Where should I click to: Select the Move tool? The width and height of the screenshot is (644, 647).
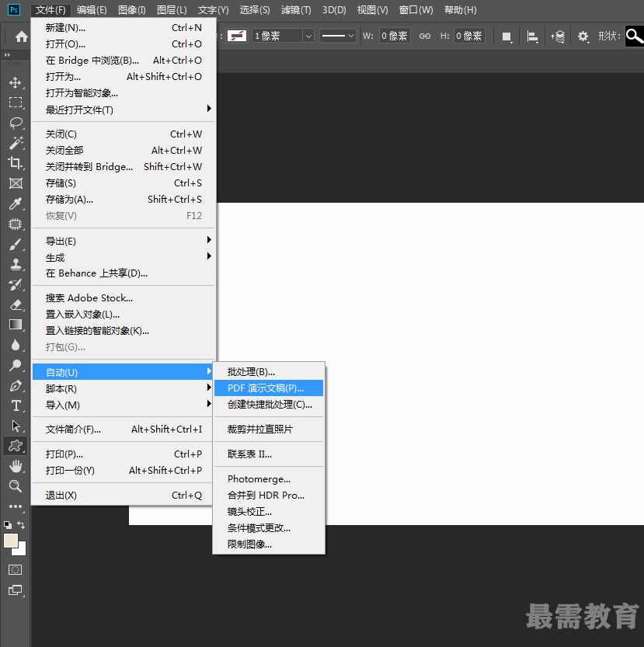pos(16,82)
